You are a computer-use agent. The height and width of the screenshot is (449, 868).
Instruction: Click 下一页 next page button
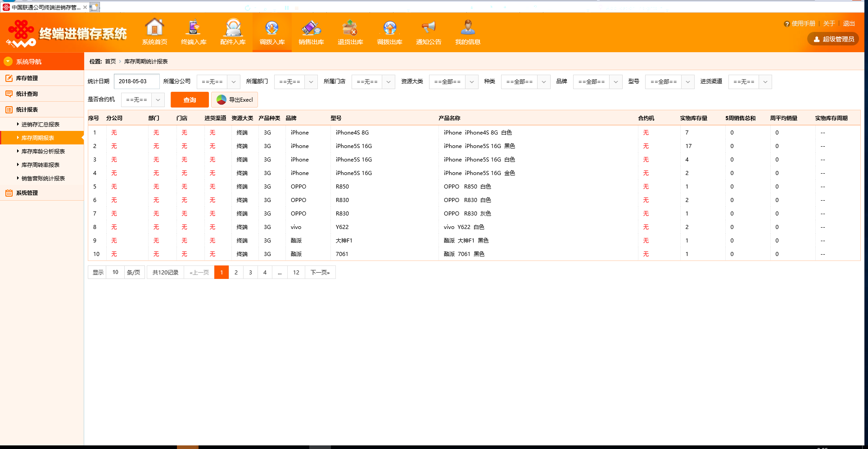(x=320, y=272)
